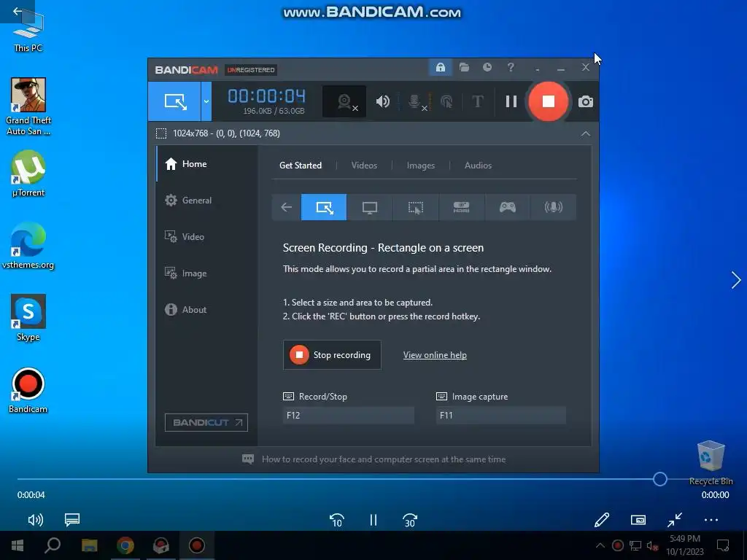
Task: Click the Image capture hotkey field F11
Action: 500,415
